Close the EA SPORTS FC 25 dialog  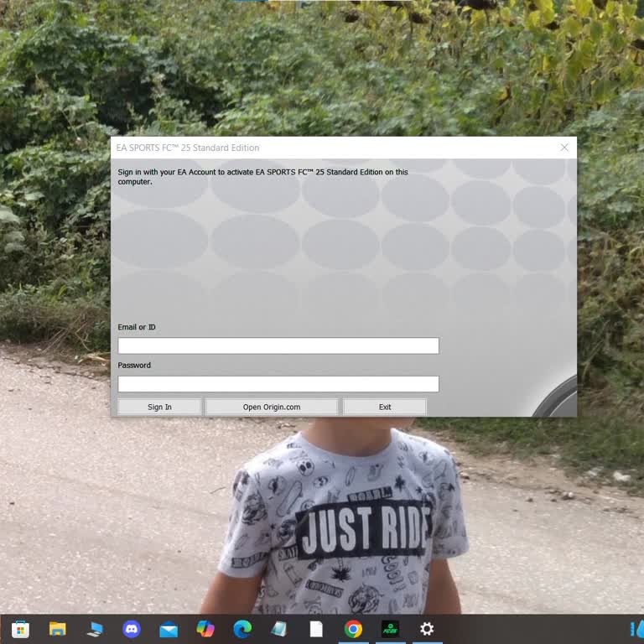pyautogui.click(x=564, y=148)
